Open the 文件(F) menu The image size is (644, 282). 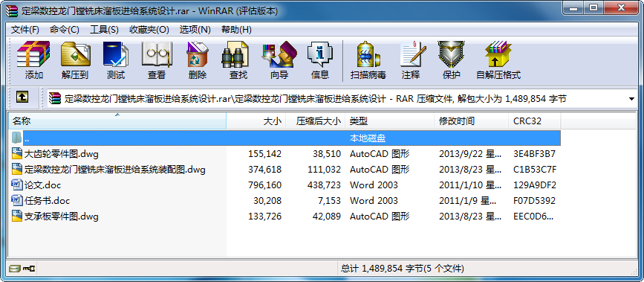click(x=25, y=30)
